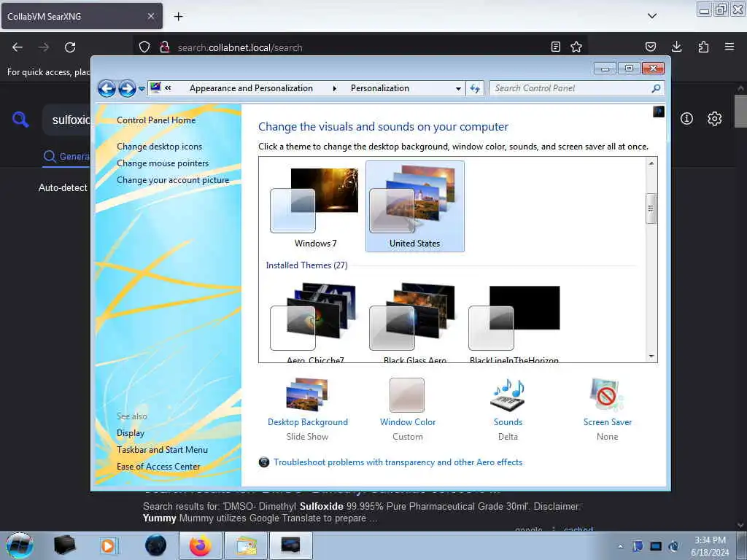Select General tab in SearXNG
Image resolution: width=747 pixels, height=560 pixels.
click(x=66, y=157)
